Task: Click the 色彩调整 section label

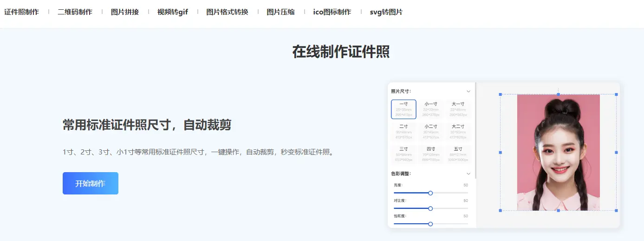Action: tap(401, 174)
